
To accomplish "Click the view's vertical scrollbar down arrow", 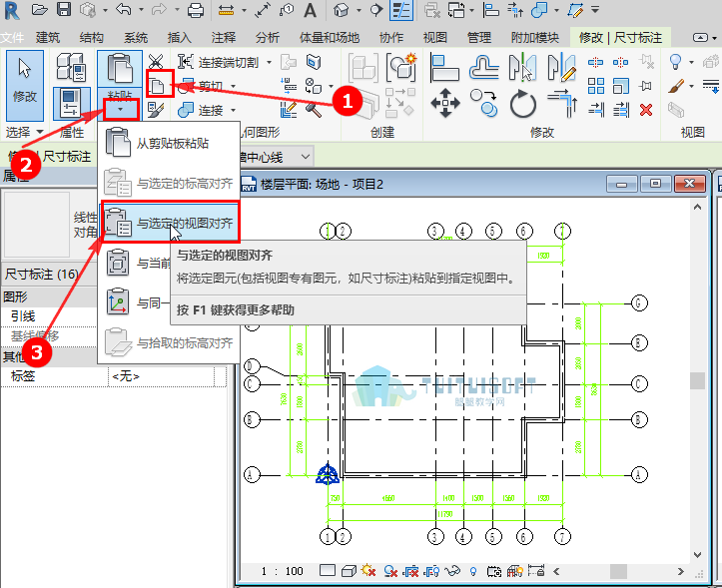I will point(697,555).
